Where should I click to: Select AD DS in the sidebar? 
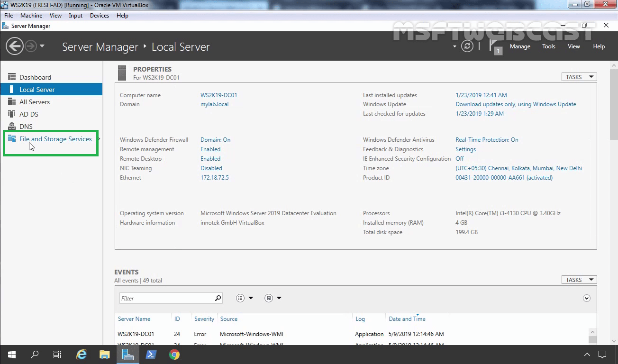tap(29, 114)
